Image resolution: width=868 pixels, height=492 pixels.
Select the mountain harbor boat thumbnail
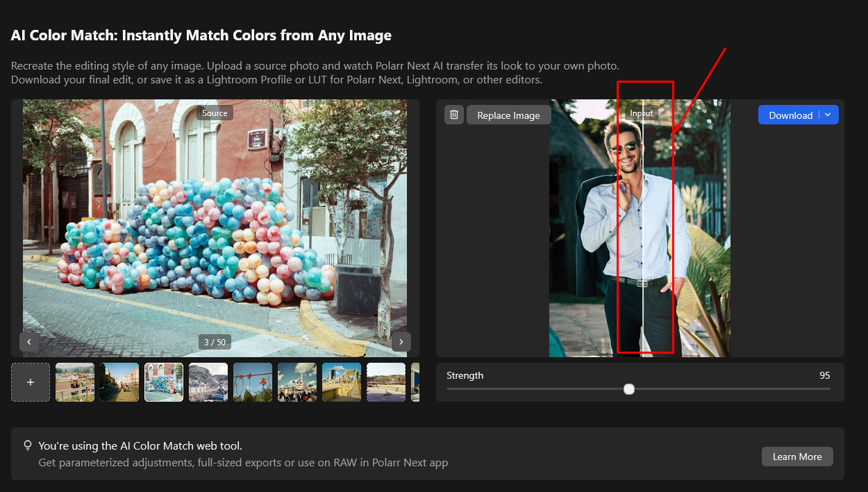pos(208,382)
